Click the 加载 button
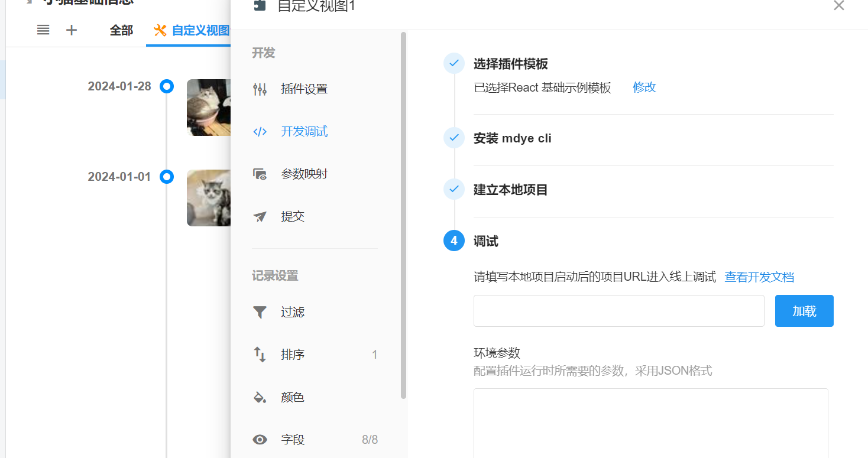The width and height of the screenshot is (868, 458). tap(804, 311)
